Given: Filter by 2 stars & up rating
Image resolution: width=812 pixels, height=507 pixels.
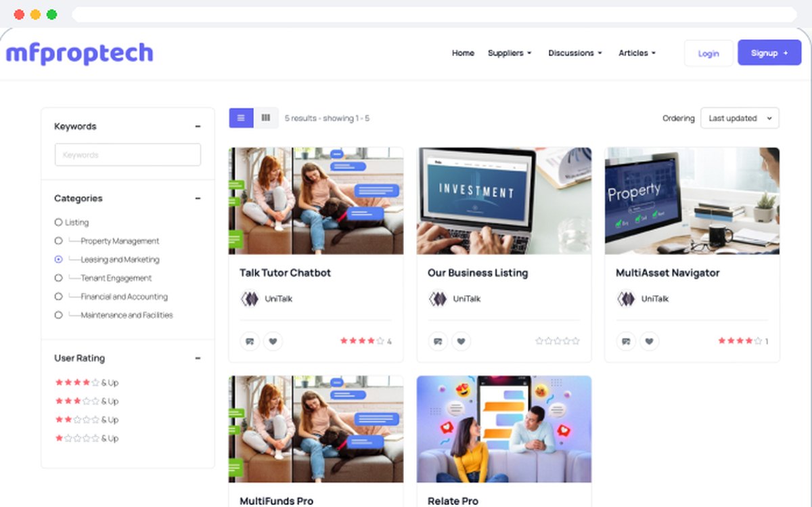Looking at the screenshot, I should (87, 420).
